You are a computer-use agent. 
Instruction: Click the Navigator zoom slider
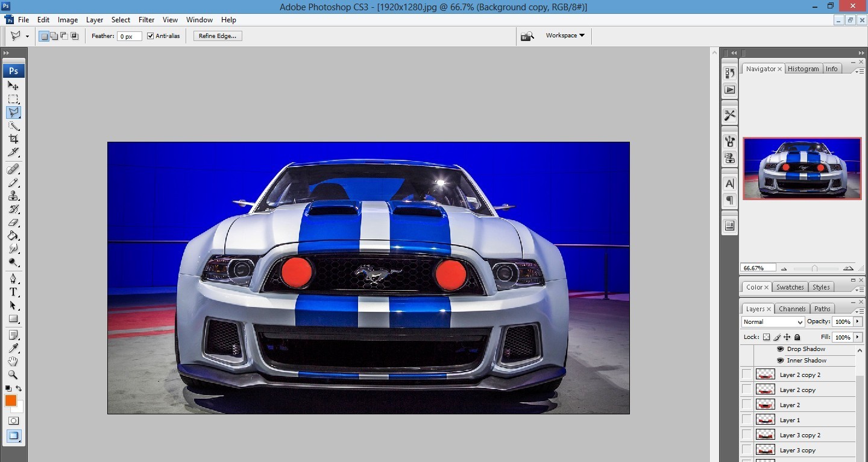point(814,268)
